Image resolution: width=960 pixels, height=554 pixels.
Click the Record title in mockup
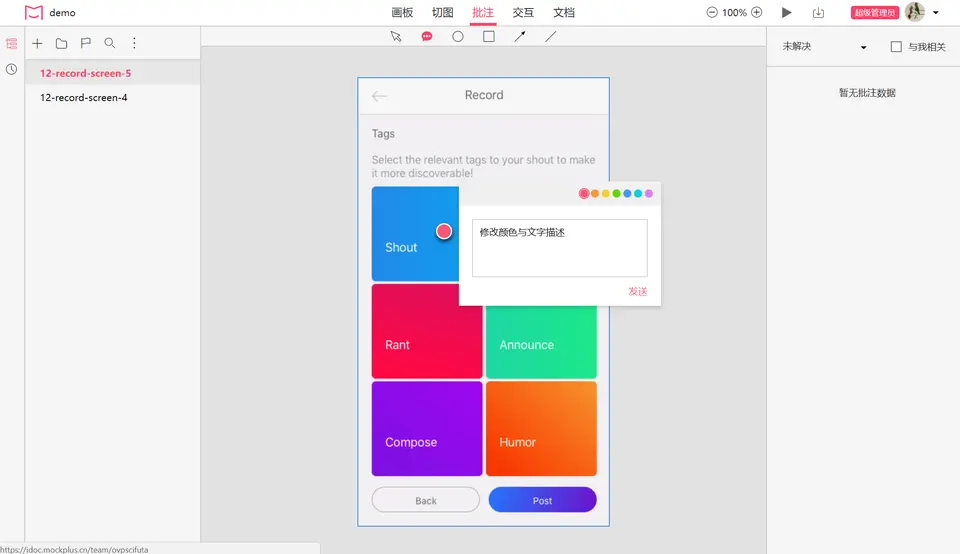click(484, 95)
